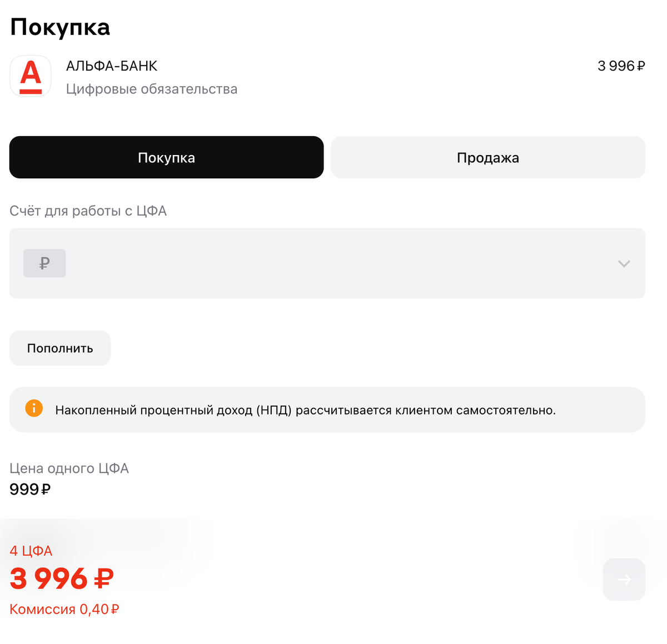Click the 3 996 ₽ value in the header
Image resolution: width=667 pixels, height=644 pixels.
tap(621, 66)
